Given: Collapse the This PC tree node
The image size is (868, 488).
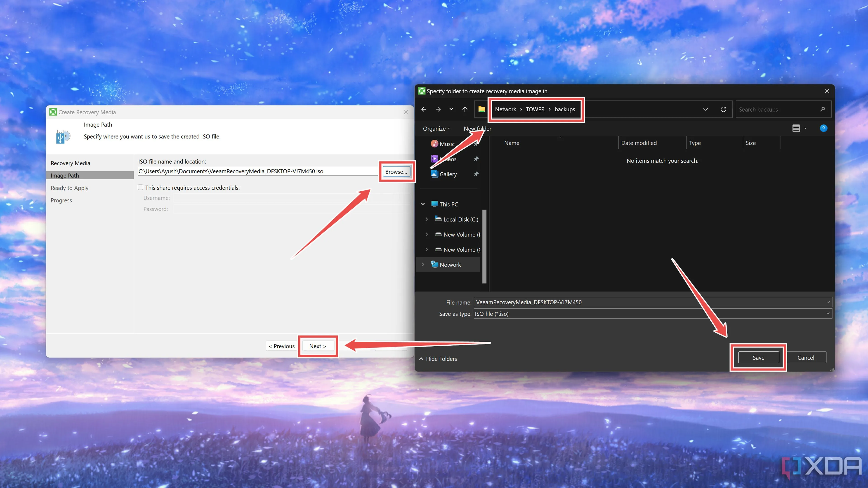Looking at the screenshot, I should pyautogui.click(x=423, y=204).
